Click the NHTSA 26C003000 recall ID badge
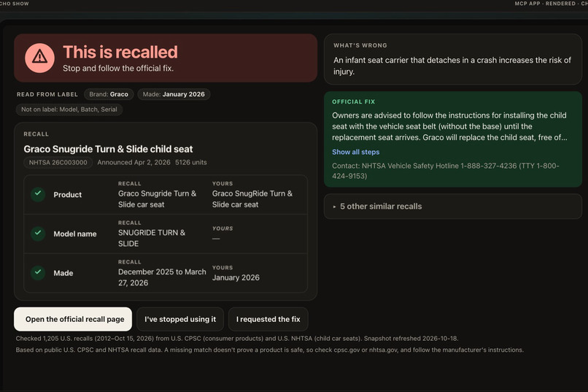This screenshot has width=588, height=392. point(58,163)
